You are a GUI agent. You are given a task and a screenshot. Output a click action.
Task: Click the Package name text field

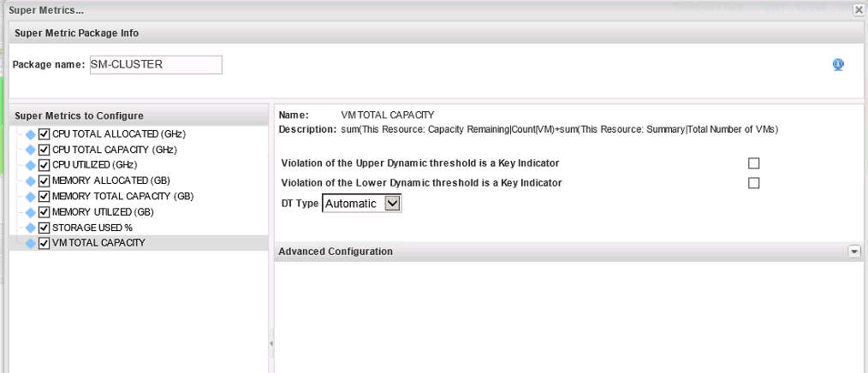(155, 65)
